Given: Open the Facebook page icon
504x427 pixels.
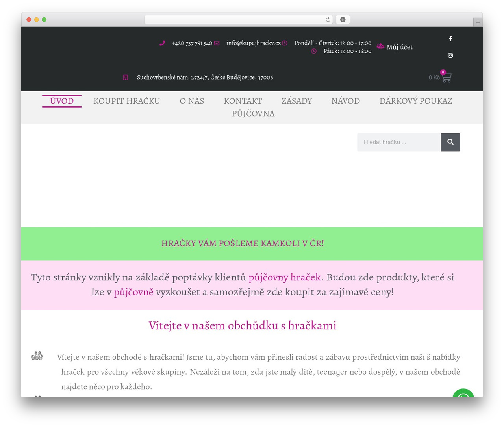Looking at the screenshot, I should coord(450,39).
